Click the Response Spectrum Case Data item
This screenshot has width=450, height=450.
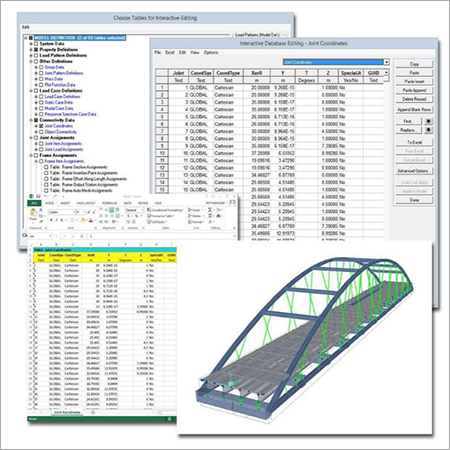coord(70,114)
